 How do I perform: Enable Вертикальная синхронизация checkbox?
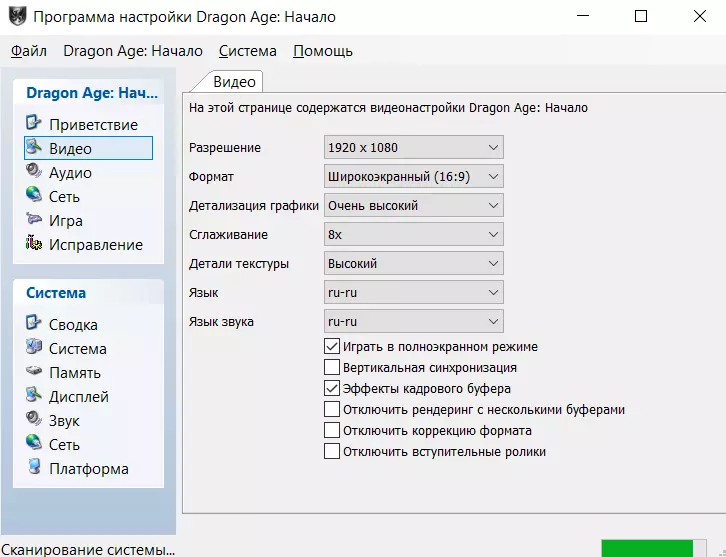(332, 367)
